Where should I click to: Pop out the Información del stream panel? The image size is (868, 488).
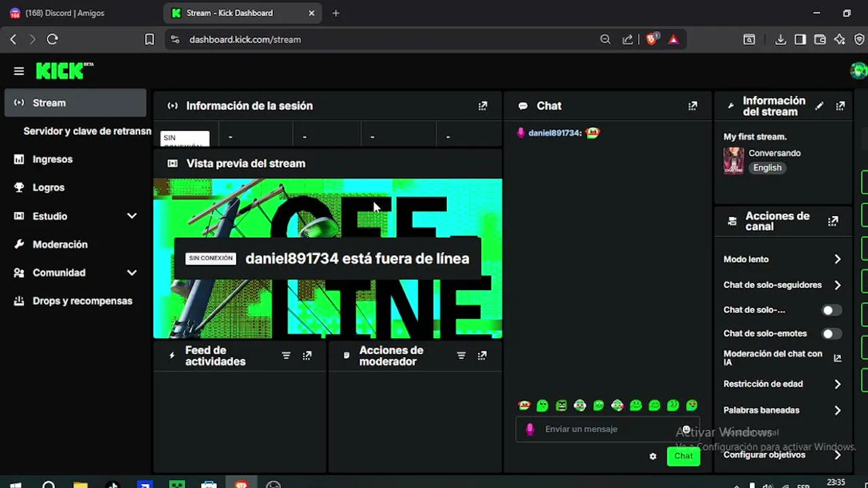[840, 106]
